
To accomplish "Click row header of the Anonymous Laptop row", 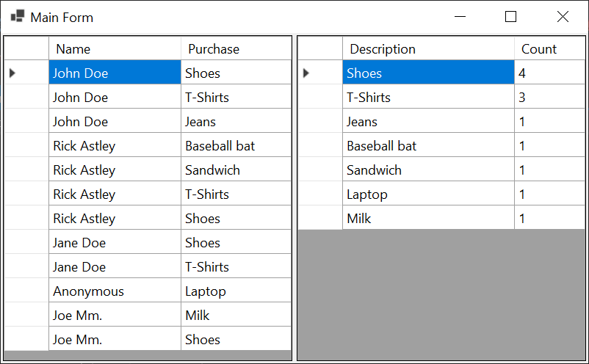I will 26,291.
